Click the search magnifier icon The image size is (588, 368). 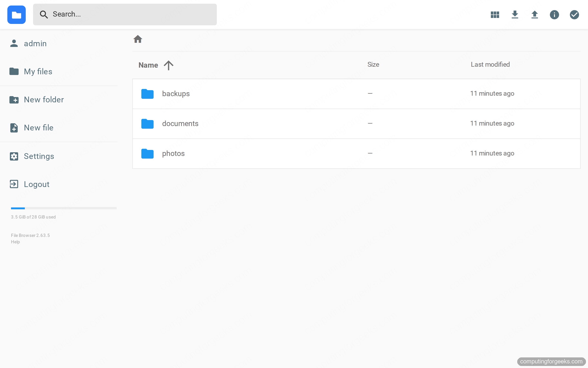click(44, 14)
